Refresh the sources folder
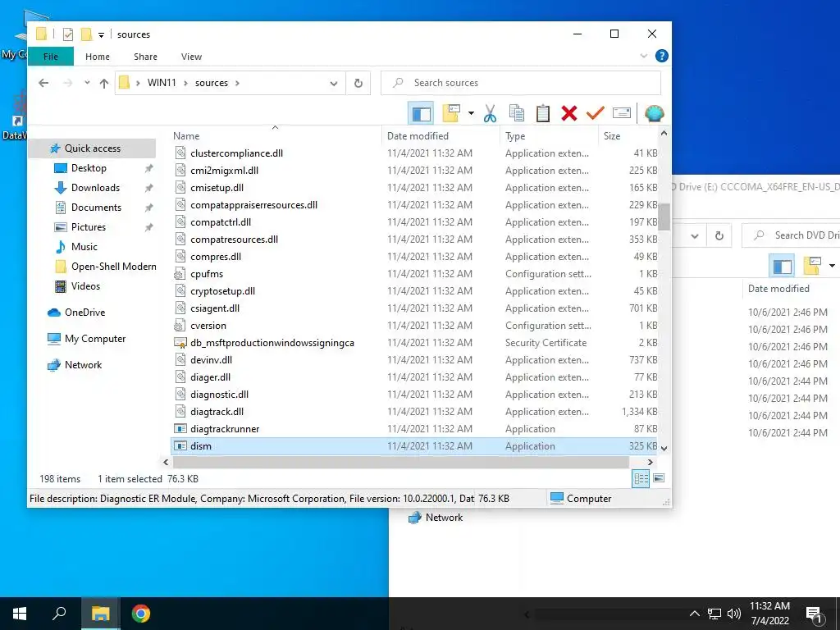 358,83
